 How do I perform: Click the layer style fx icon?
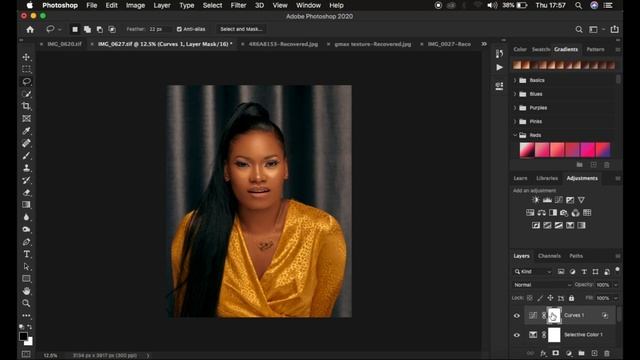pos(543,353)
